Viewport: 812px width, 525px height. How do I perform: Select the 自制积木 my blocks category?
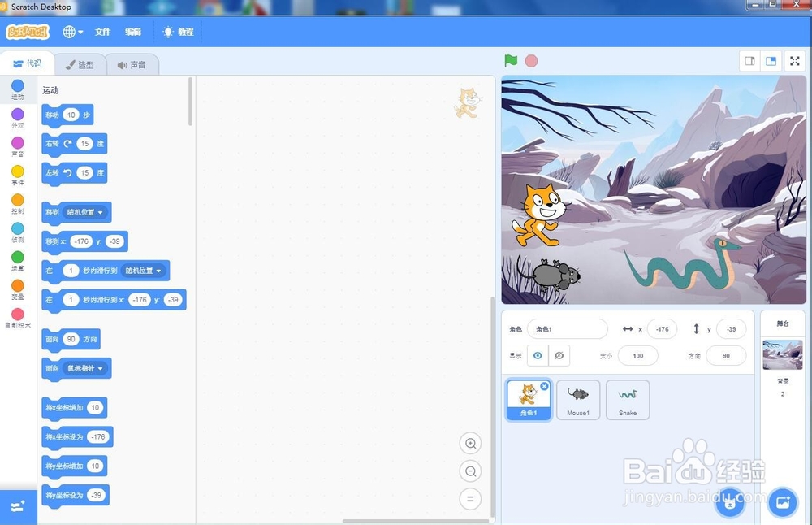click(x=18, y=317)
